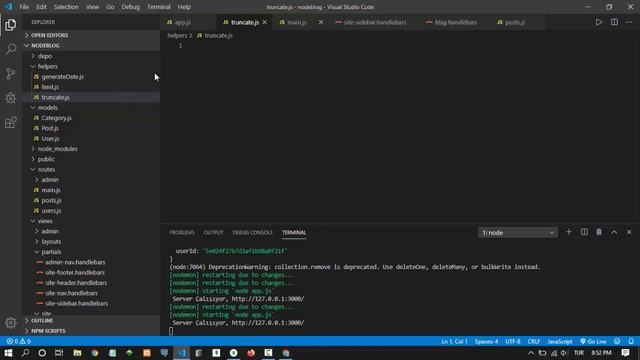Create a new terminal with plus icon
Image resolution: width=640 pixels, height=360 pixels.
(x=569, y=232)
